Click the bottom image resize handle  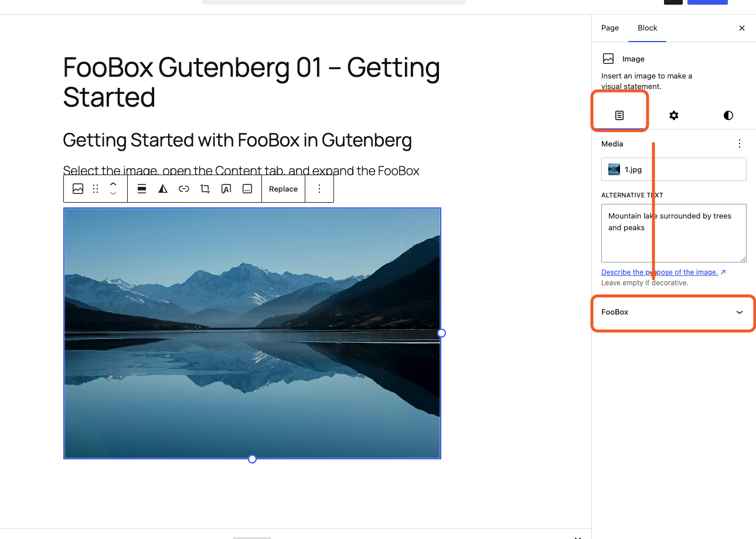click(x=252, y=459)
